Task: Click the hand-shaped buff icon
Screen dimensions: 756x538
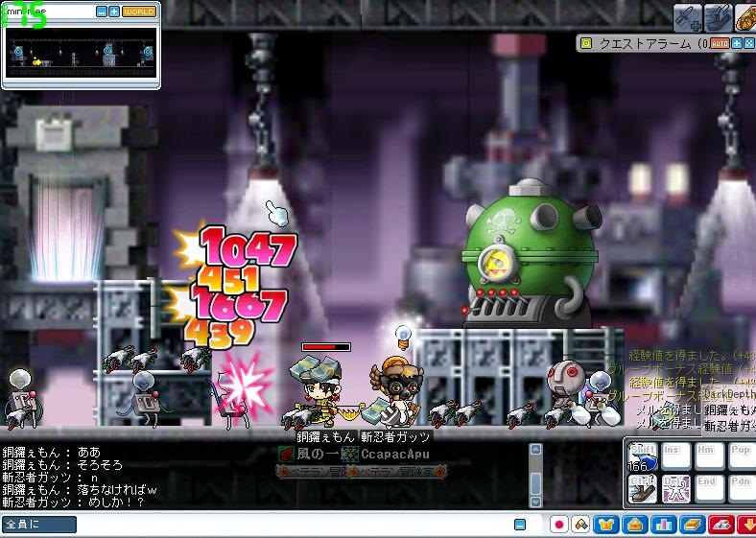Action: pyautogui.click(x=719, y=17)
